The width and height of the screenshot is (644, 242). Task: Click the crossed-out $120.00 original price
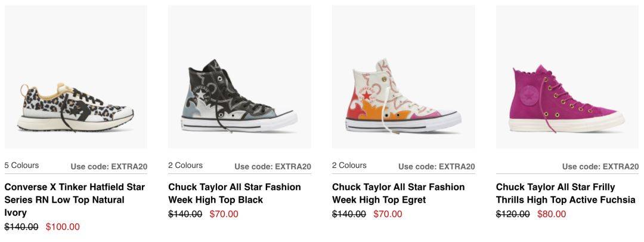pos(513,214)
